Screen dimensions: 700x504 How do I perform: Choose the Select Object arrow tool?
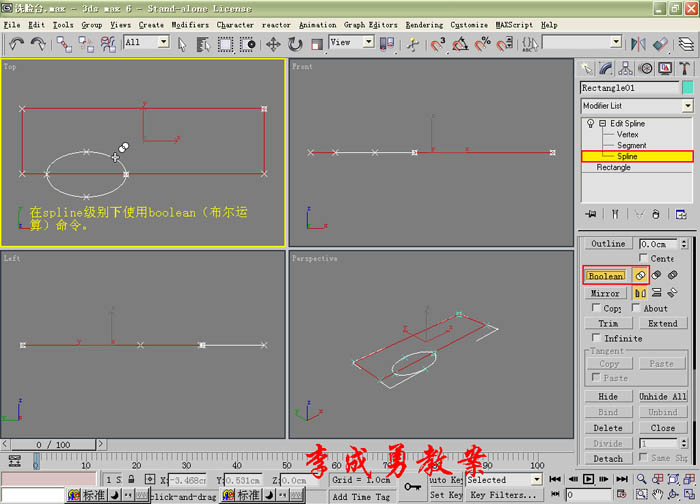click(182, 44)
